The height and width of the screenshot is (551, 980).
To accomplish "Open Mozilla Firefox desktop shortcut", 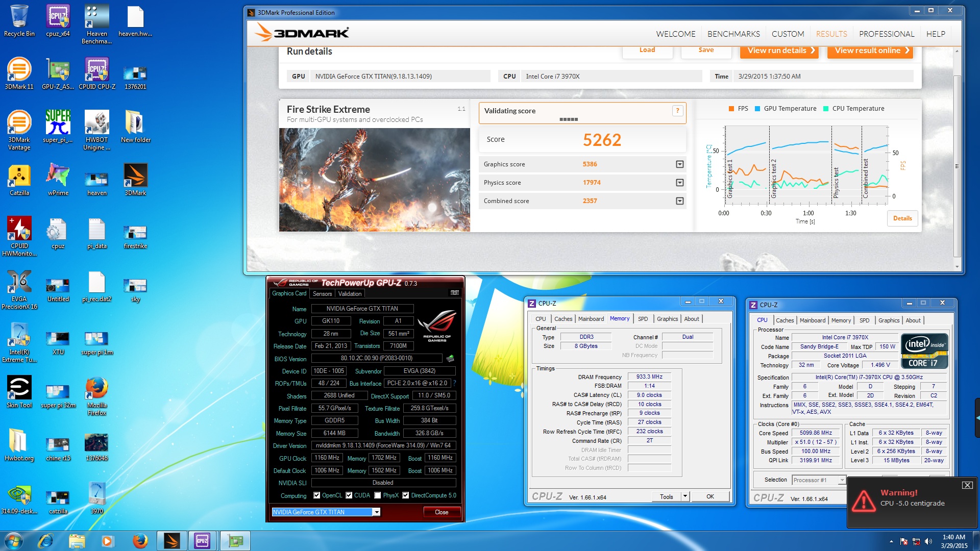I will (x=97, y=395).
